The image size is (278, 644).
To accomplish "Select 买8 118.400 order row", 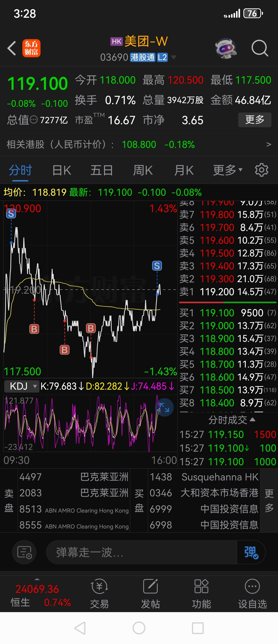I will (228, 403).
